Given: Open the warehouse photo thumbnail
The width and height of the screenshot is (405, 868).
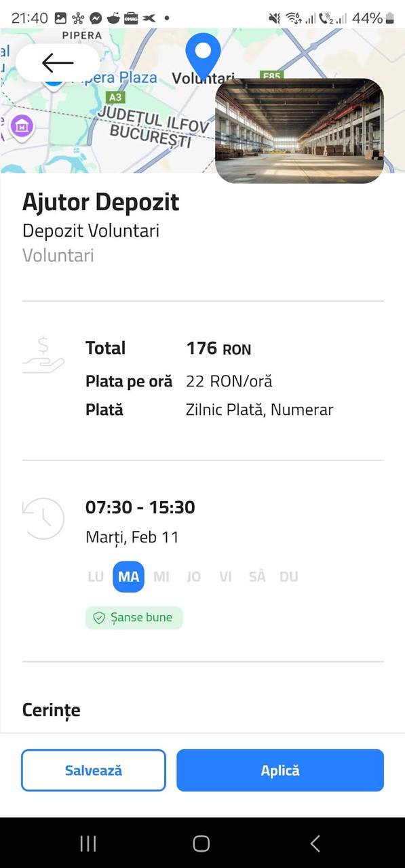Looking at the screenshot, I should click(x=299, y=131).
